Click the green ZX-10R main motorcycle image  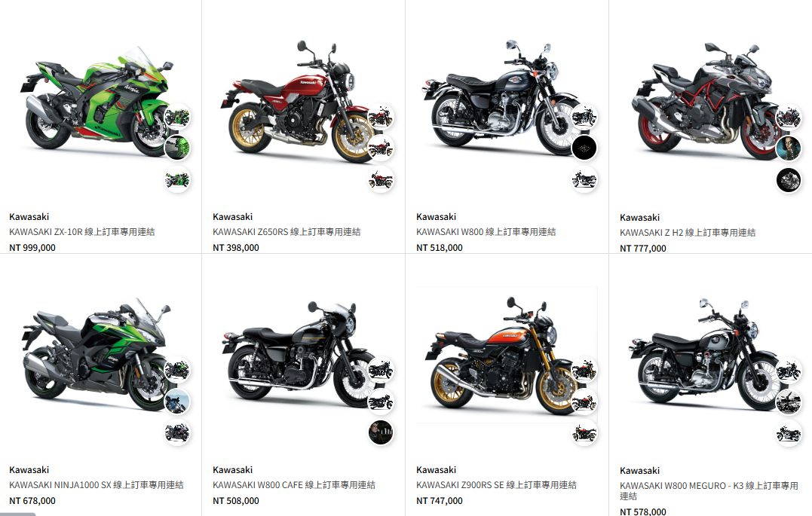click(96, 101)
